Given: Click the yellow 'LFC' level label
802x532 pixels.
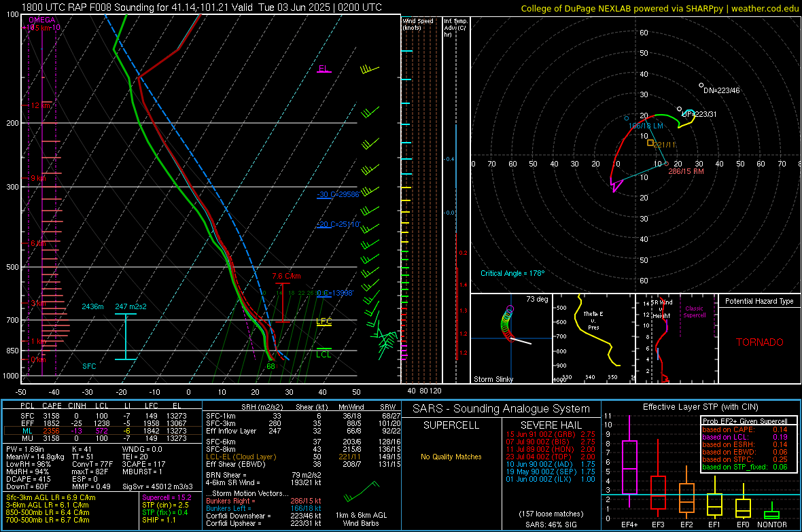Looking at the screenshot, I should pyautogui.click(x=324, y=321).
